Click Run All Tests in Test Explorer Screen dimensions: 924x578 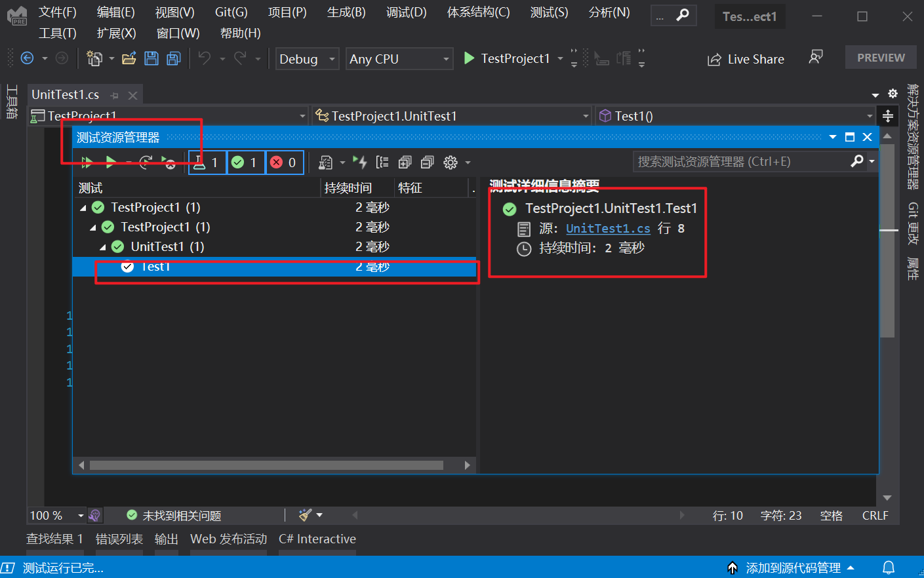87,162
